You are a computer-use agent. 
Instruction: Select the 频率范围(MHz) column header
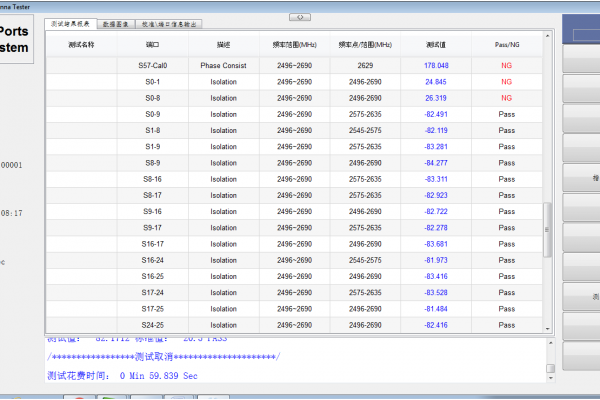[295, 45]
